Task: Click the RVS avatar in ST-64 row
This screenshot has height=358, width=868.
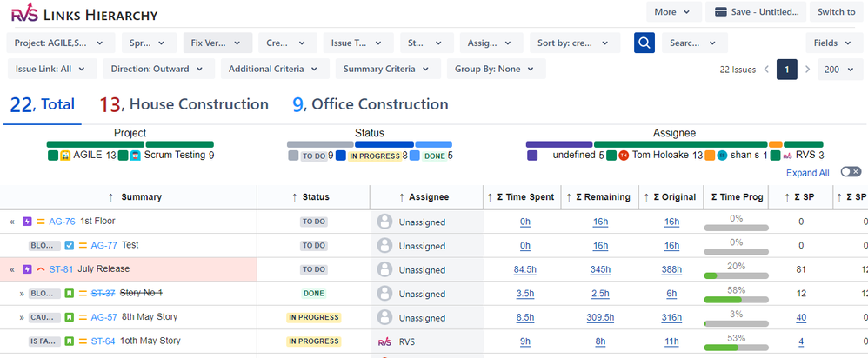Action: tap(384, 342)
